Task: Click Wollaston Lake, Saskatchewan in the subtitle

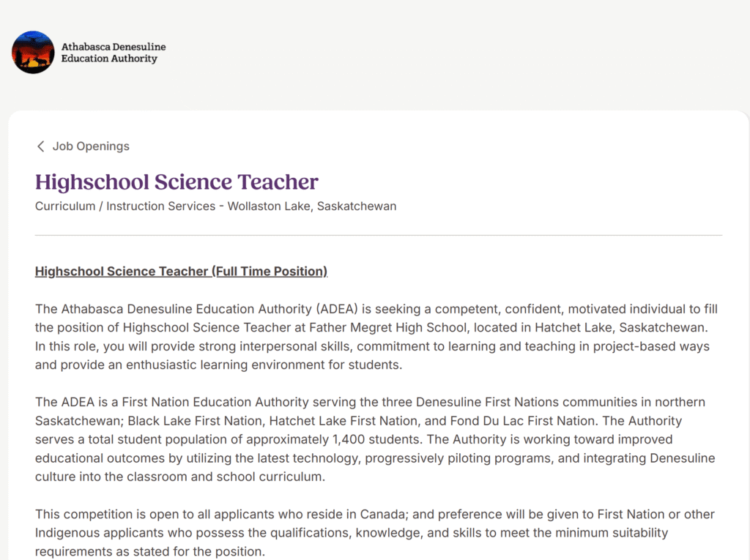Action: tap(312, 206)
